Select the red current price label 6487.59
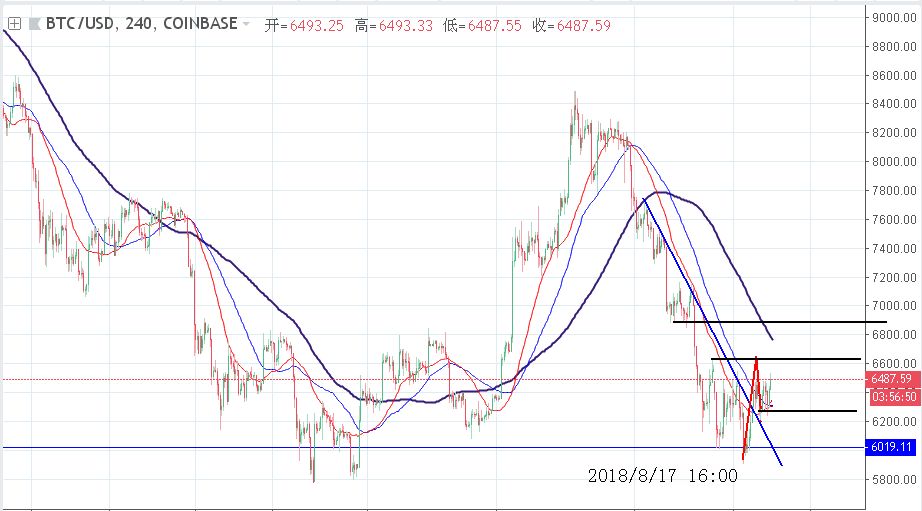The width and height of the screenshot is (922, 511). point(891,379)
